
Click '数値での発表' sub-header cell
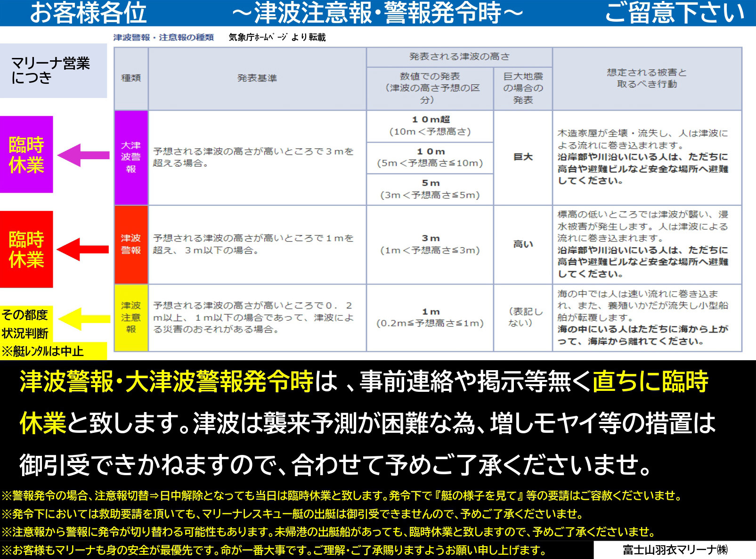(x=430, y=88)
